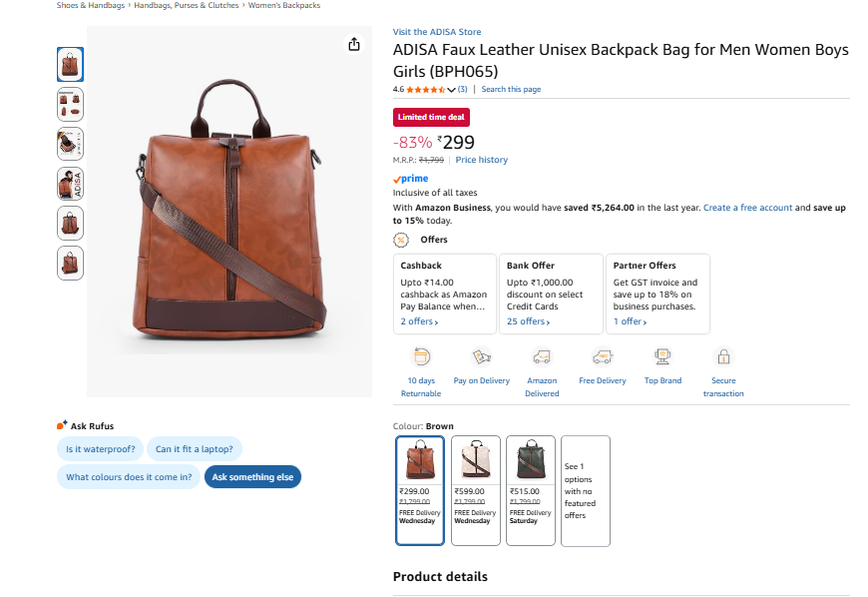Open Handbags, Purses & Clutches breadcrumb

tap(187, 5)
